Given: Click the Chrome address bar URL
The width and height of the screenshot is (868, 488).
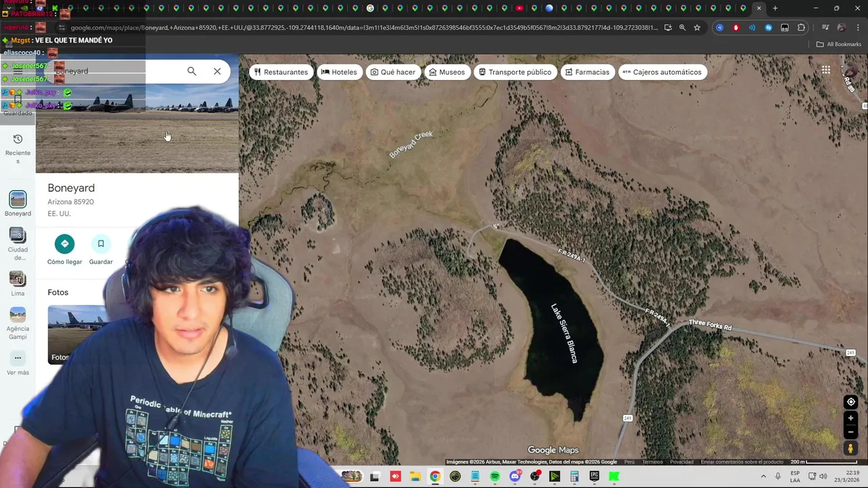Looking at the screenshot, I should (x=363, y=28).
